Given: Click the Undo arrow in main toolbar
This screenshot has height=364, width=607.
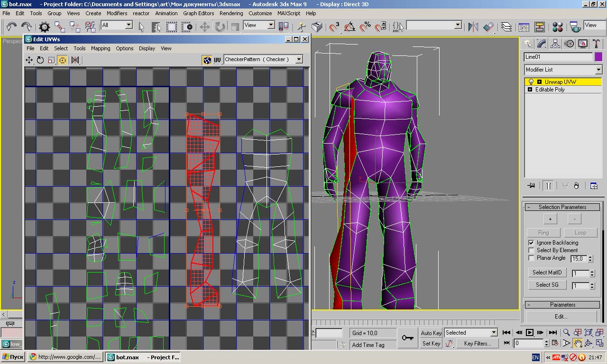Looking at the screenshot, I should tap(11, 27).
